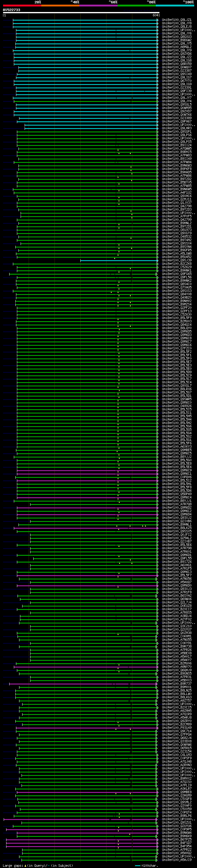This screenshot has height=868, width=197.
Task: Click the cyan ~100% identity legend segment
Action: 175,6
